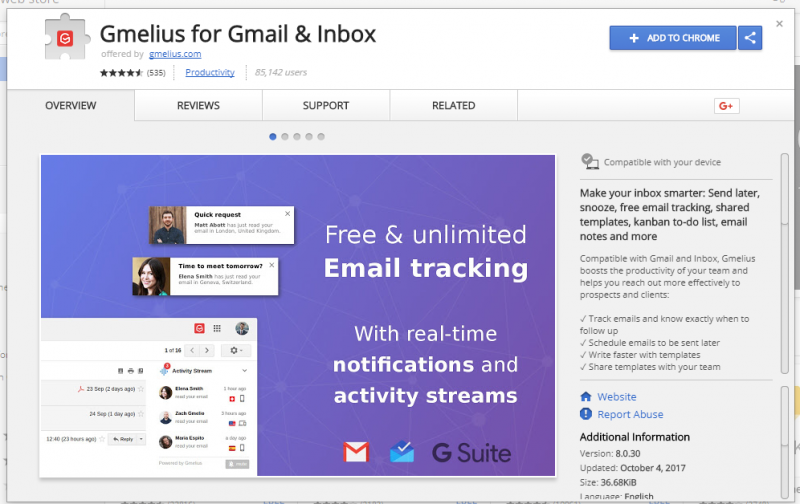Switch to the Overview tab

pyautogui.click(x=70, y=106)
